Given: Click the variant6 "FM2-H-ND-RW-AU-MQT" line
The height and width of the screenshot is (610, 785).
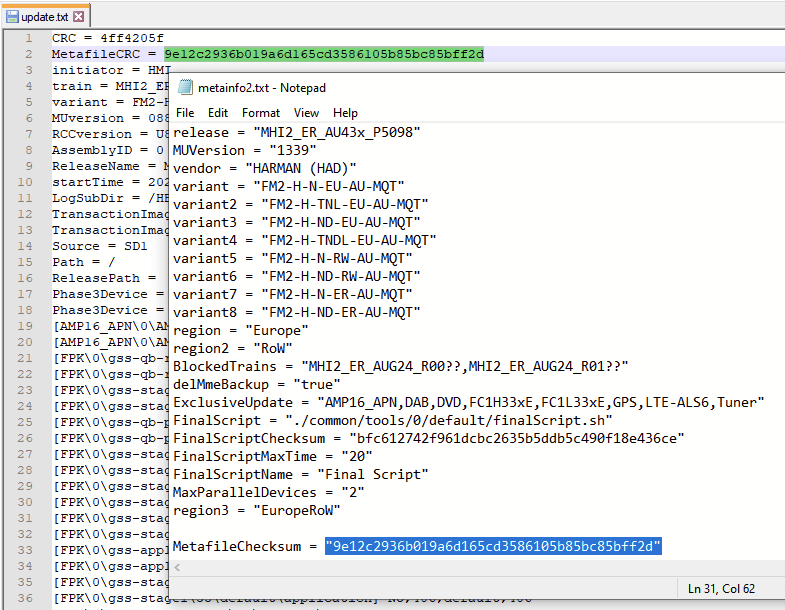Looking at the screenshot, I should click(296, 276).
